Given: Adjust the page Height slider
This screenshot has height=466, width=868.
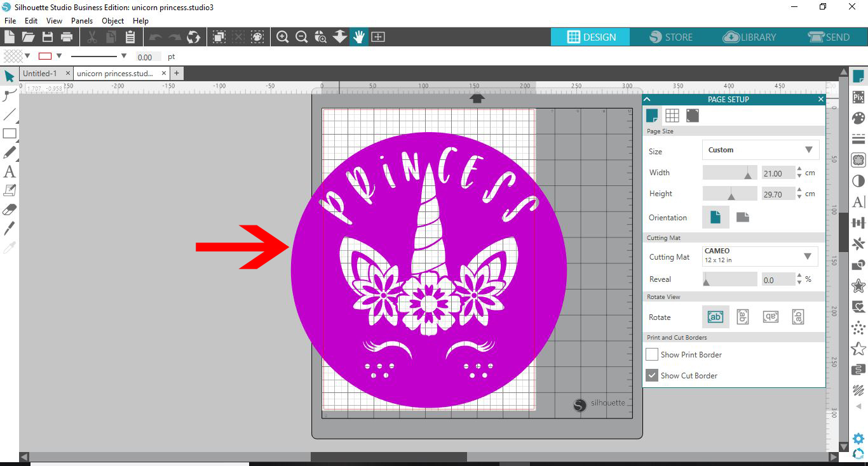Looking at the screenshot, I should (x=729, y=194).
